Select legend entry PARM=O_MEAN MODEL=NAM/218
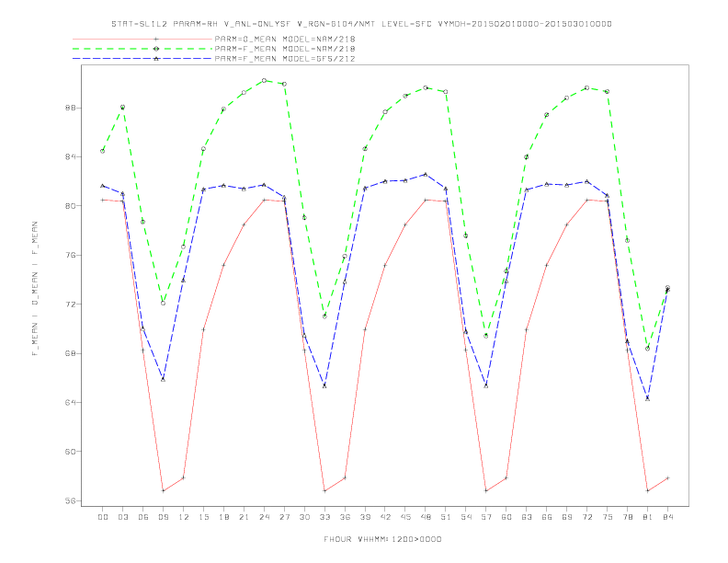Screen dimensions: 728x563 pyautogui.click(x=285, y=39)
